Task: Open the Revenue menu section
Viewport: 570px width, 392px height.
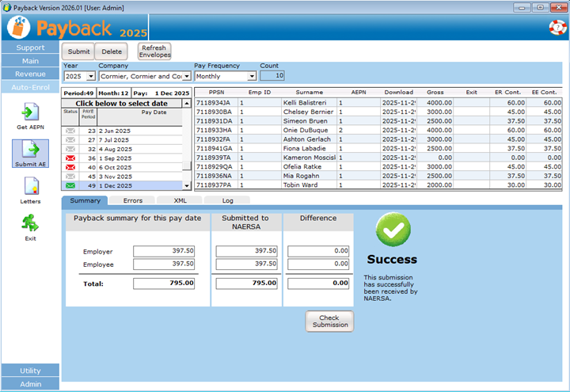Action: point(30,74)
